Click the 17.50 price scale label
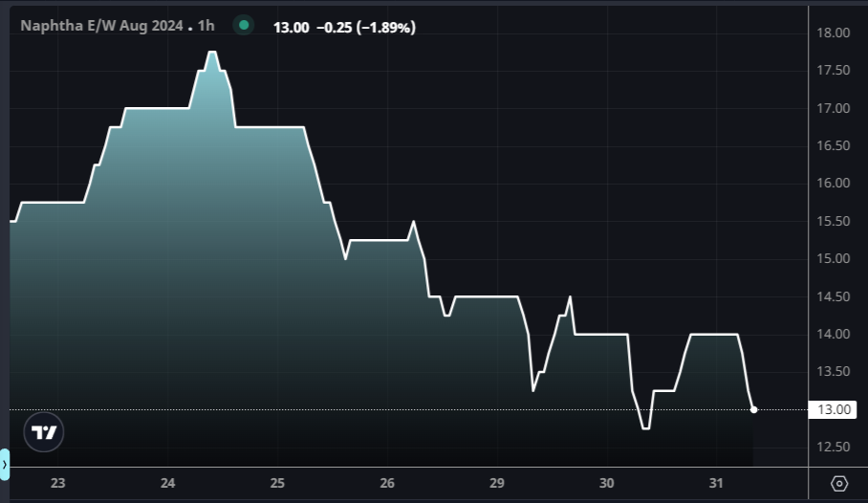868x503 pixels. point(834,71)
